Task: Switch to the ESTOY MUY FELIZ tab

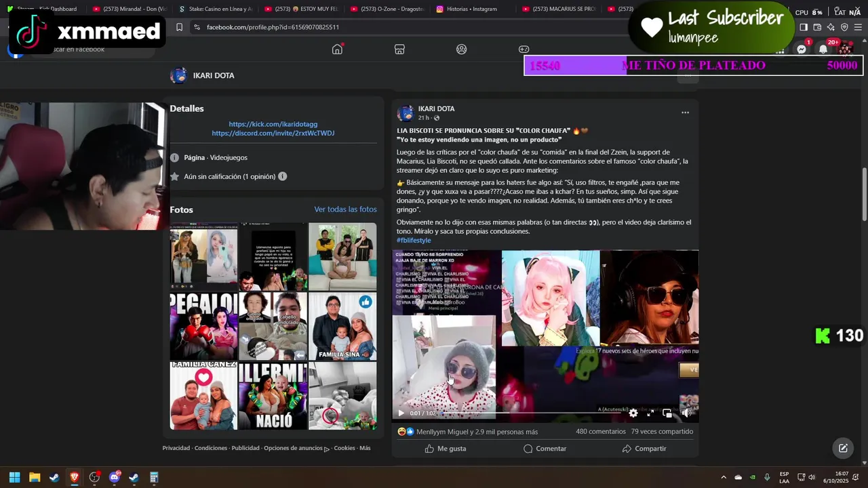Action: 300,9
